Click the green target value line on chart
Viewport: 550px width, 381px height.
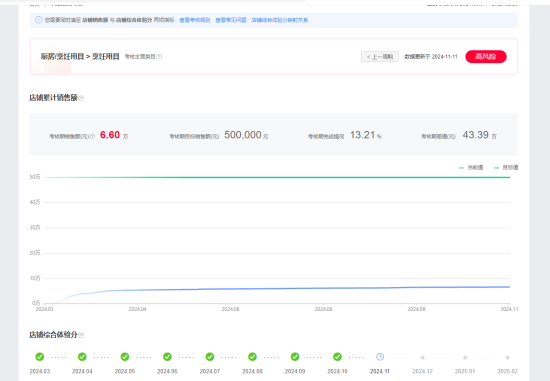tap(277, 177)
